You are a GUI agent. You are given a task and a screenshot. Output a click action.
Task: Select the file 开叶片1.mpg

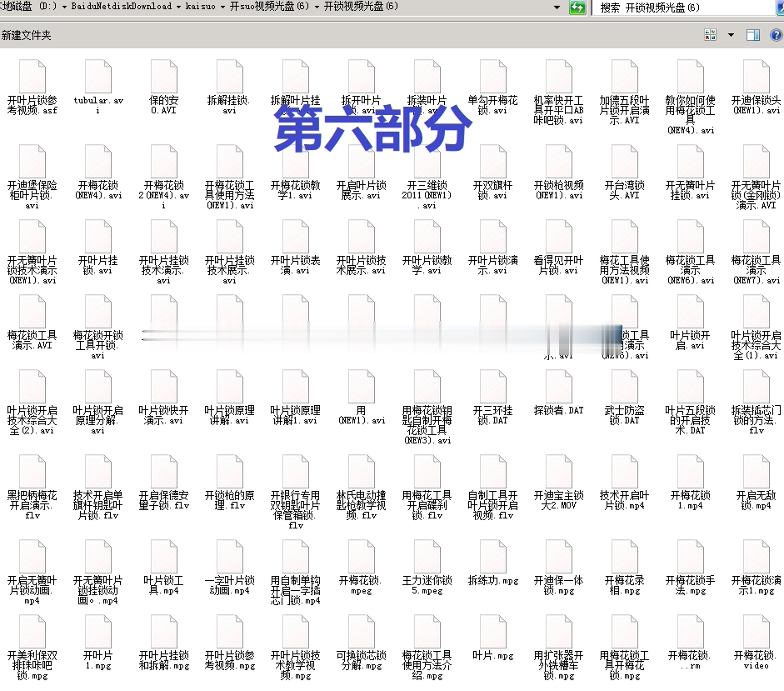click(98, 643)
